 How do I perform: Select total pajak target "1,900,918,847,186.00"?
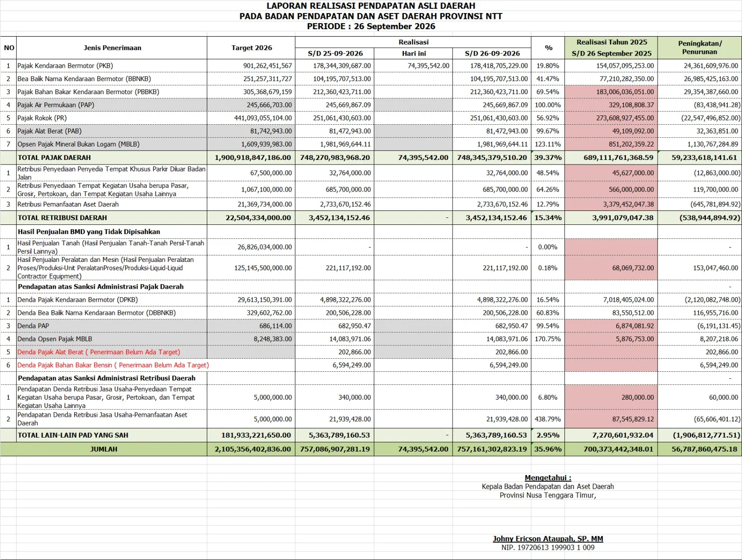tap(253, 158)
